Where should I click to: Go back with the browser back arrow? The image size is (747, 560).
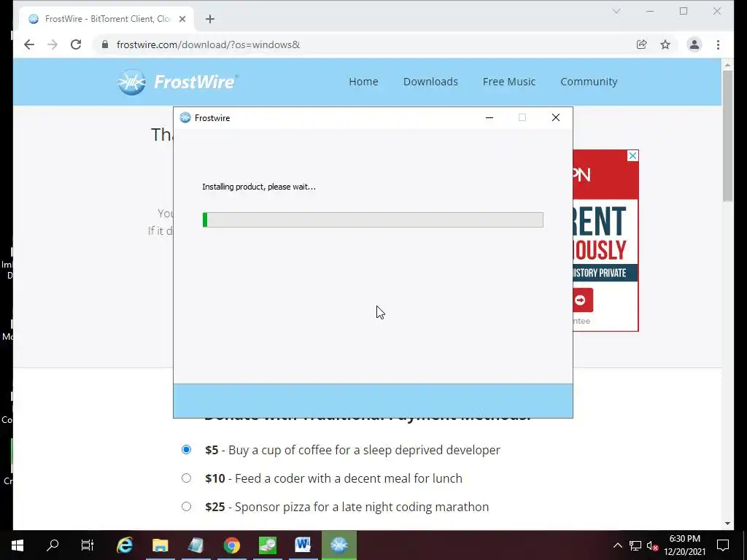[x=29, y=44]
